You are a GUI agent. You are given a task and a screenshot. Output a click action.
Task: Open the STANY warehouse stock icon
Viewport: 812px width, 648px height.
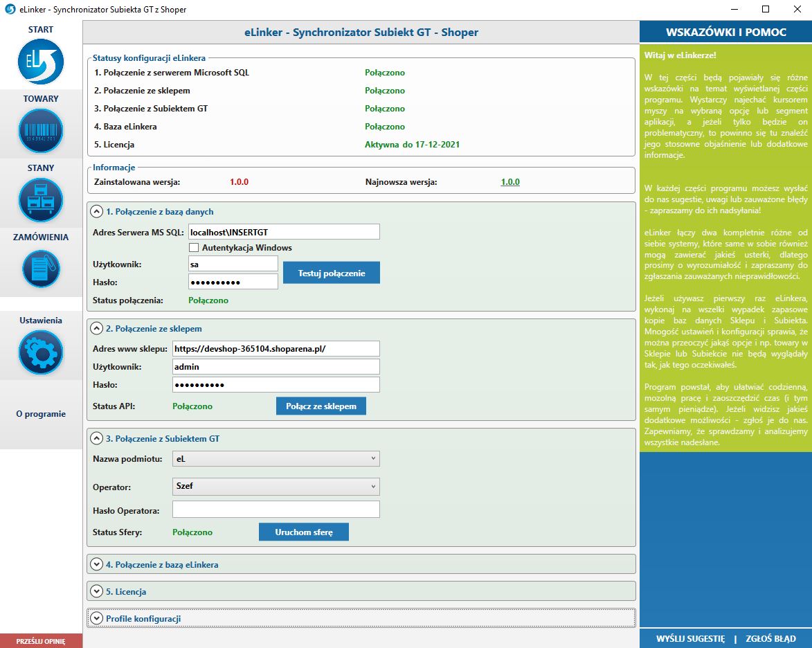[41, 200]
